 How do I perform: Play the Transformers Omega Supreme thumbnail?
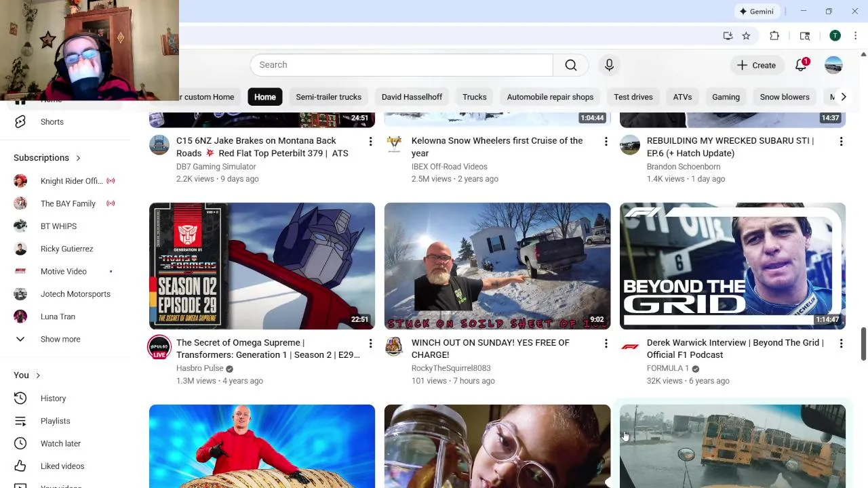pyautogui.click(x=262, y=266)
